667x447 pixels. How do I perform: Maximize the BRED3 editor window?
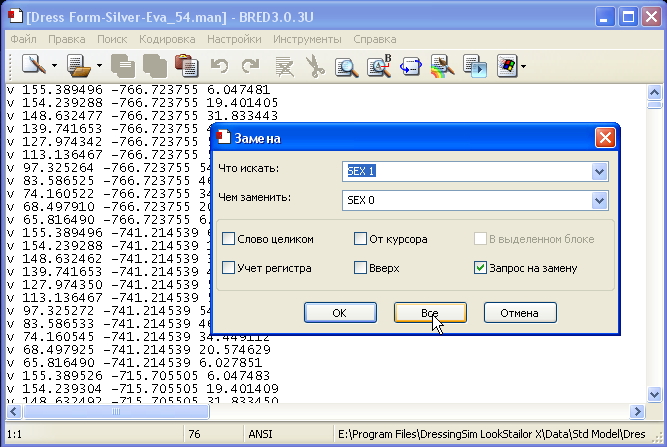point(628,17)
